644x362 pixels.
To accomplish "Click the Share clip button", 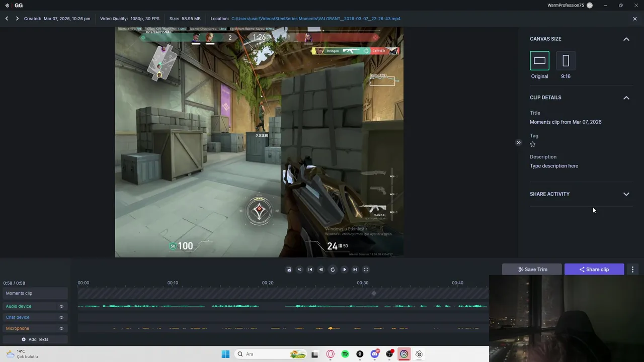I will point(594,269).
